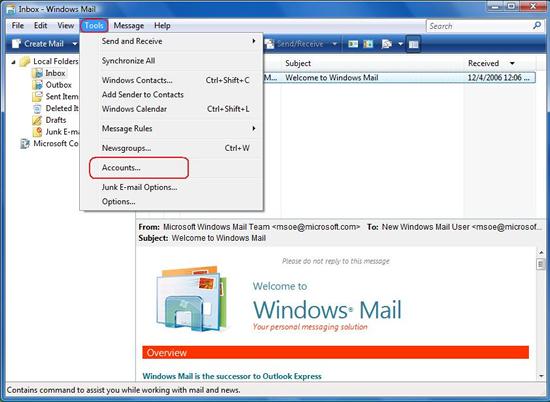The image size is (550, 402).
Task: Click the Contacts toolbar icon
Action: (353, 44)
